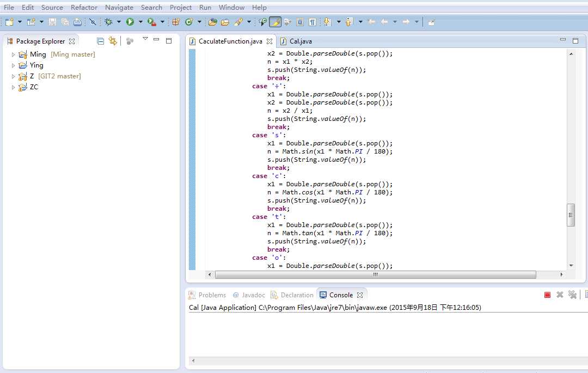Click the Next Annotation down-arrow icon
Viewport: 588px width, 373px height.
(x=327, y=22)
